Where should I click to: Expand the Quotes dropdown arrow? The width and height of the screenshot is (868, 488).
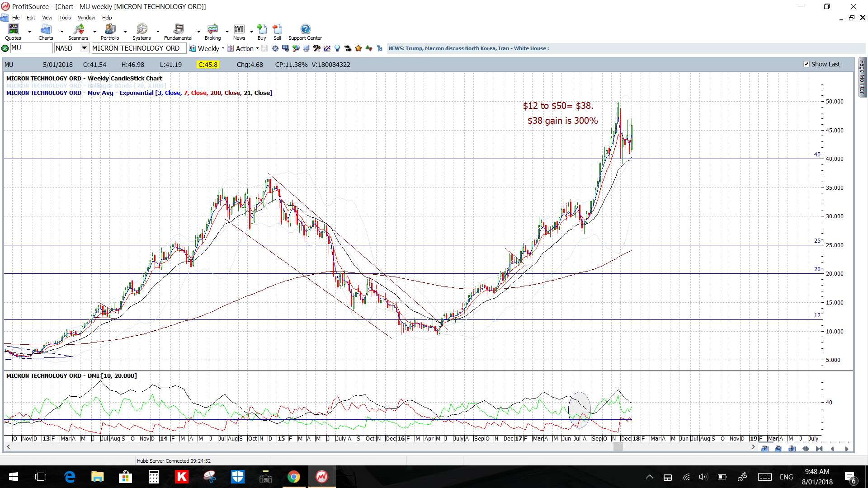coord(29,32)
